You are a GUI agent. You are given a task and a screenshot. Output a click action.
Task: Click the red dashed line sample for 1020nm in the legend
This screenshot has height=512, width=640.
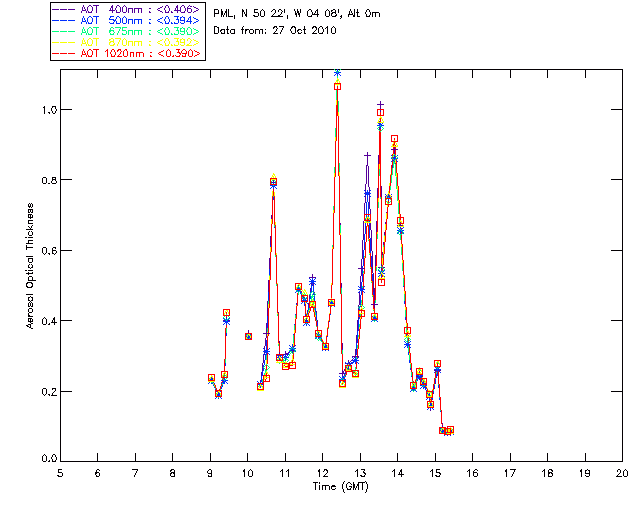(64, 53)
